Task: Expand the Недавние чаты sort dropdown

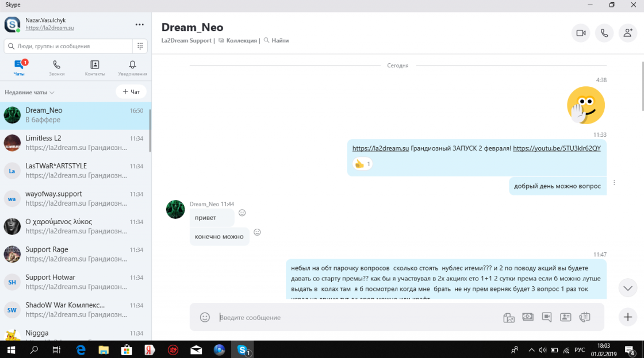Action: (x=29, y=92)
